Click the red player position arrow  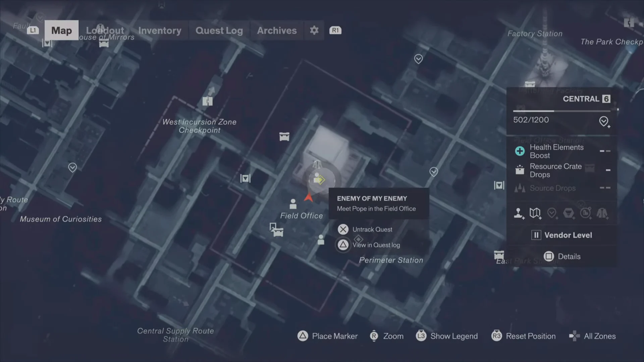coord(308,197)
